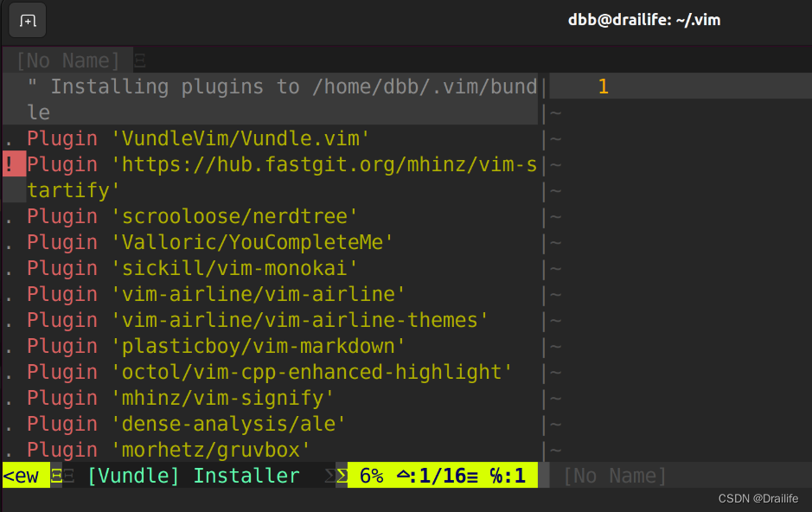This screenshot has width=812, height=512.
Task: Select the 'scrooloose/nerdtree' plugin line
Action: coord(192,216)
